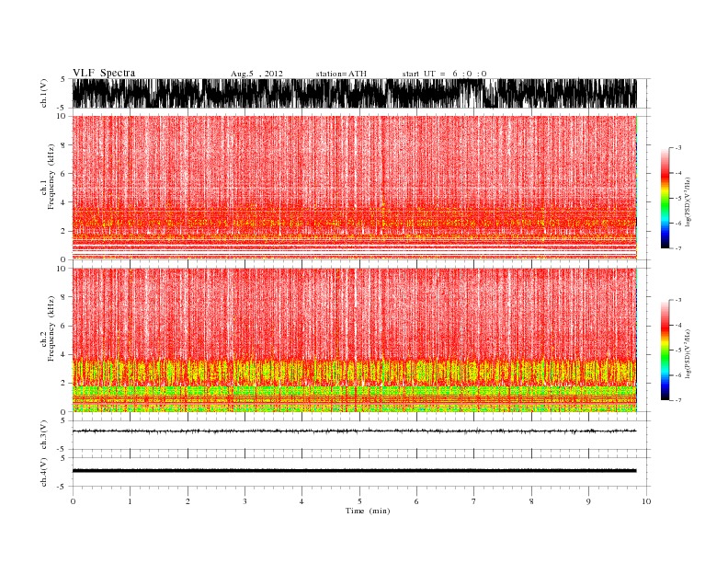Click time axis tick label "7"
The height and width of the screenshot is (563, 728).
[474, 501]
